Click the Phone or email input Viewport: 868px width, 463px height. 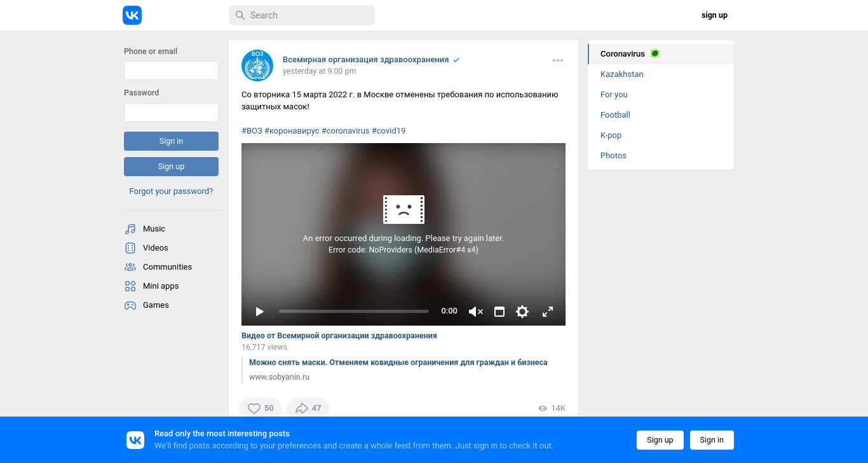[x=171, y=71]
